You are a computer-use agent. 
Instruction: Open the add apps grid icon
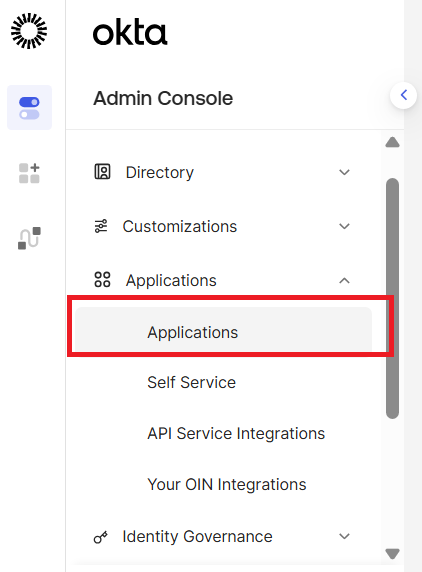pos(29,173)
